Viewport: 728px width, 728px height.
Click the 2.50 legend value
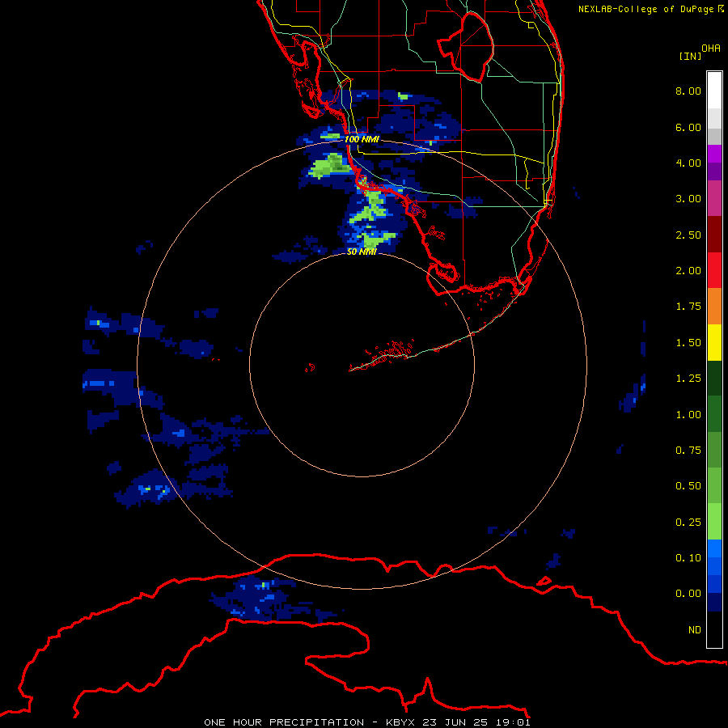coord(688,235)
